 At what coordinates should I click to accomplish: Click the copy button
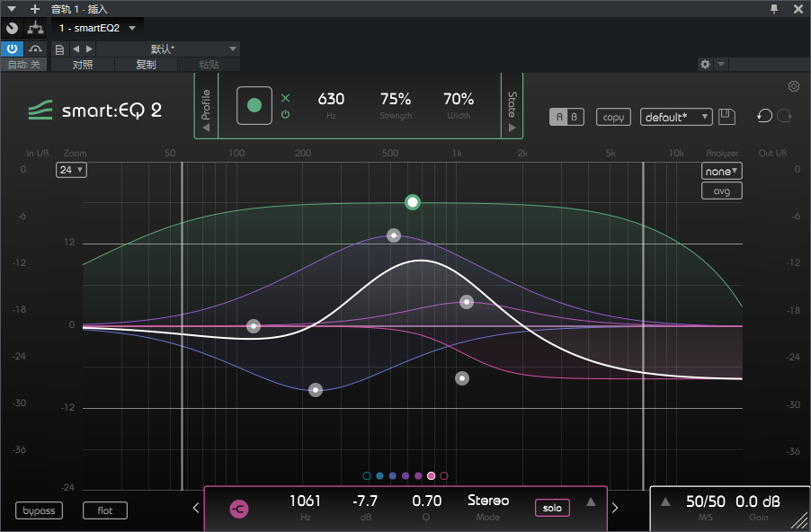tap(613, 118)
